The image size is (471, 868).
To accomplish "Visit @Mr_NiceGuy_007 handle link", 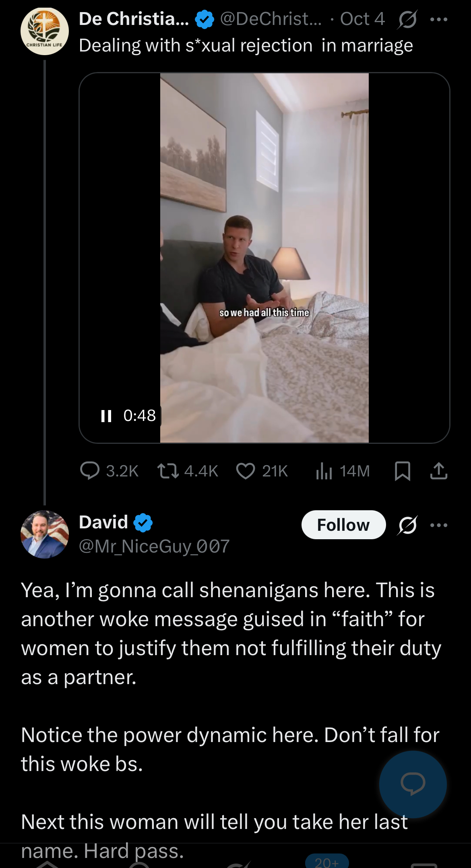I will pyautogui.click(x=154, y=546).
